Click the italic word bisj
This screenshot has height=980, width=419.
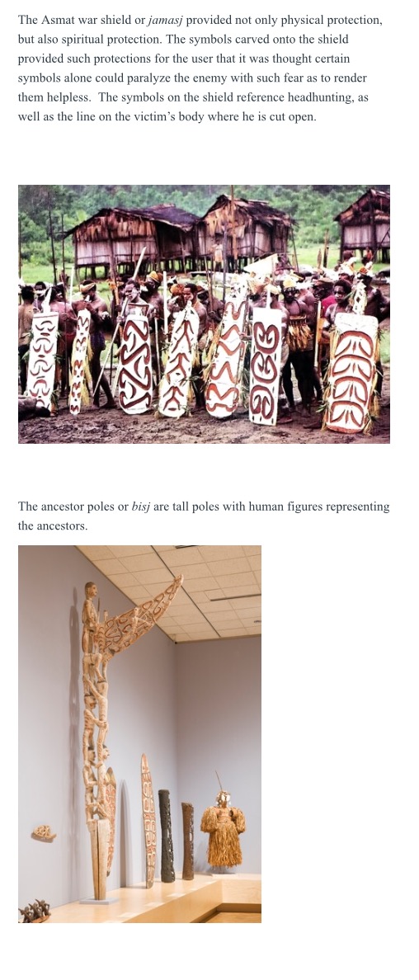pyautogui.click(x=141, y=506)
